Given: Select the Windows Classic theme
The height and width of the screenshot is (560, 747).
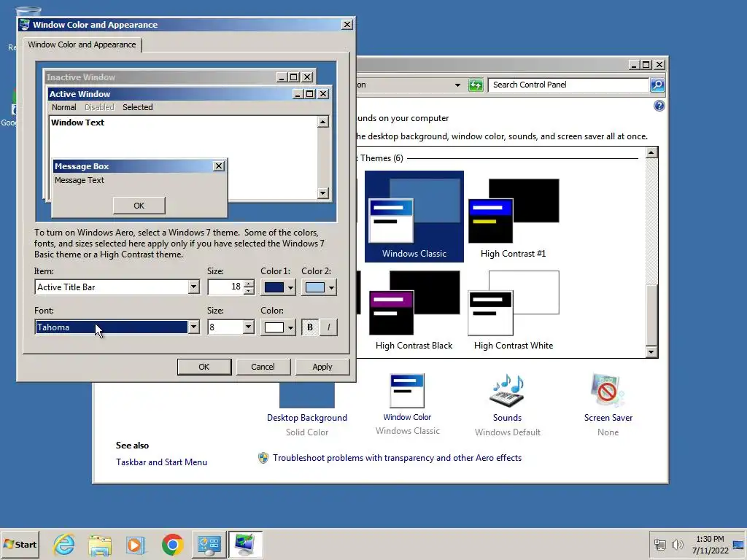Looking at the screenshot, I should pos(414,216).
